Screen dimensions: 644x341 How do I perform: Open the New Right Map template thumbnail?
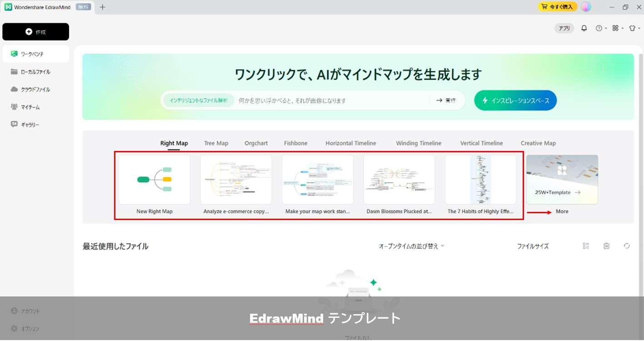tap(155, 180)
